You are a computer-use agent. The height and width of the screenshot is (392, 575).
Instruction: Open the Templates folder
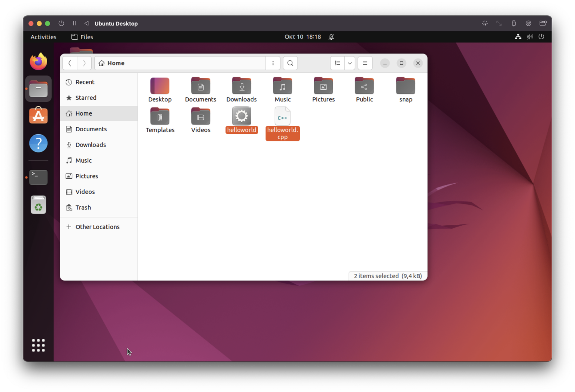coord(160,117)
